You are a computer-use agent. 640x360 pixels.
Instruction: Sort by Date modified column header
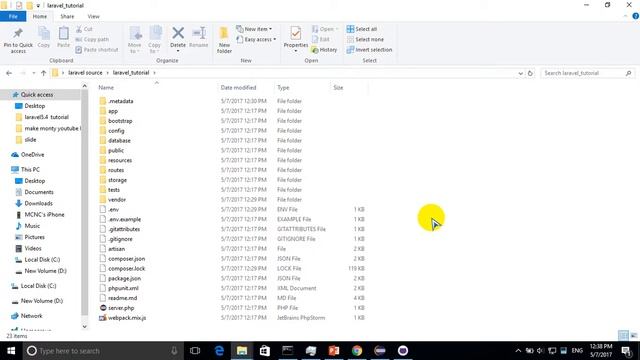238,88
